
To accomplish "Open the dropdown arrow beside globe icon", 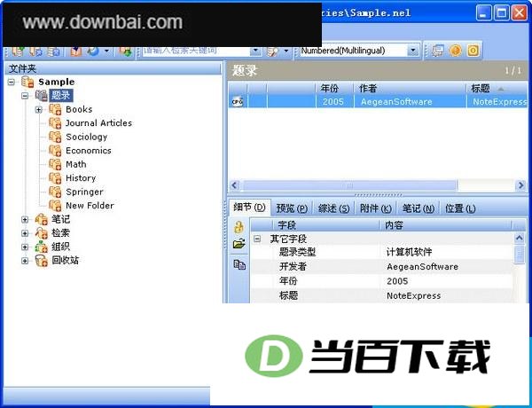I will [x=106, y=51].
